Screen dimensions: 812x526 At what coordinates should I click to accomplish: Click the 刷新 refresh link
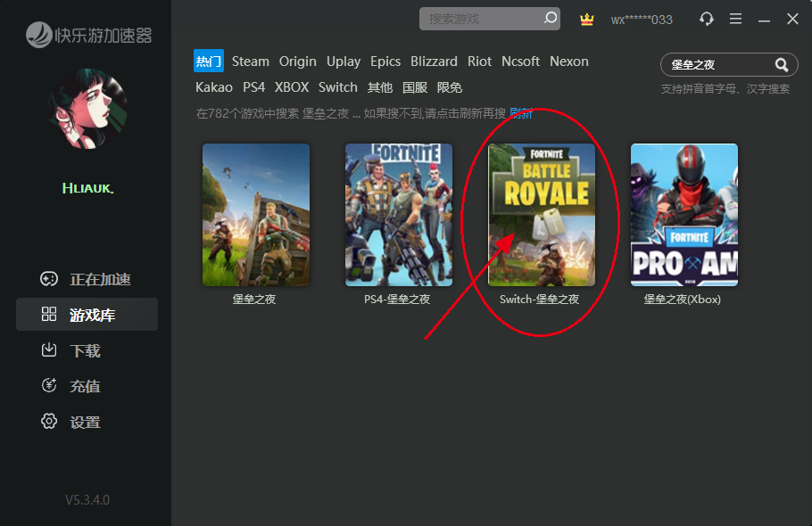pos(521,113)
